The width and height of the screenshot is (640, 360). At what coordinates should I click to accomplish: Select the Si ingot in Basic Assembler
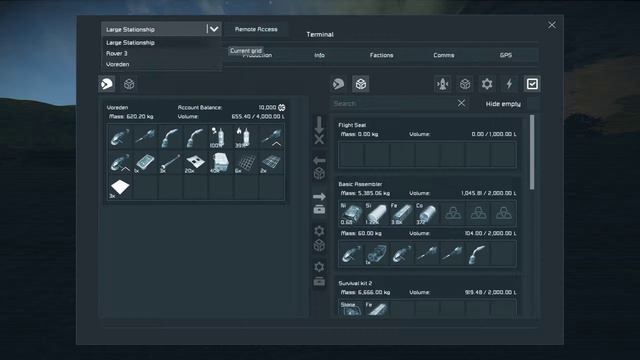point(376,213)
